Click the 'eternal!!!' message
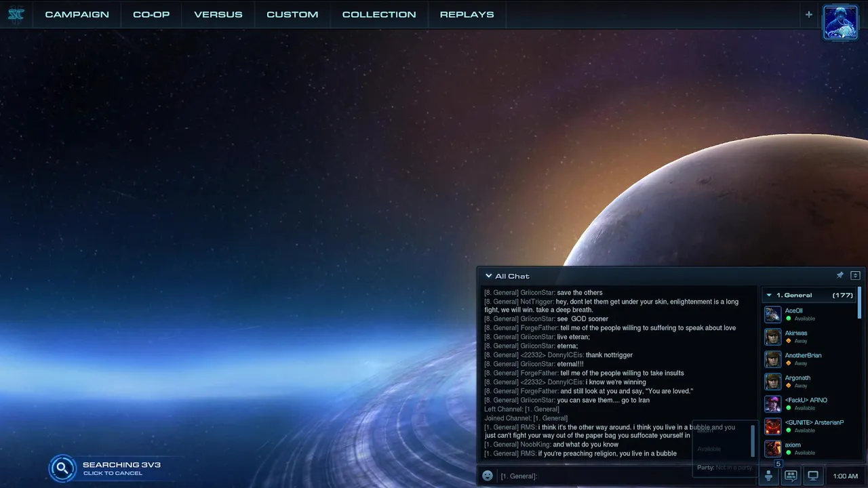 click(x=570, y=363)
